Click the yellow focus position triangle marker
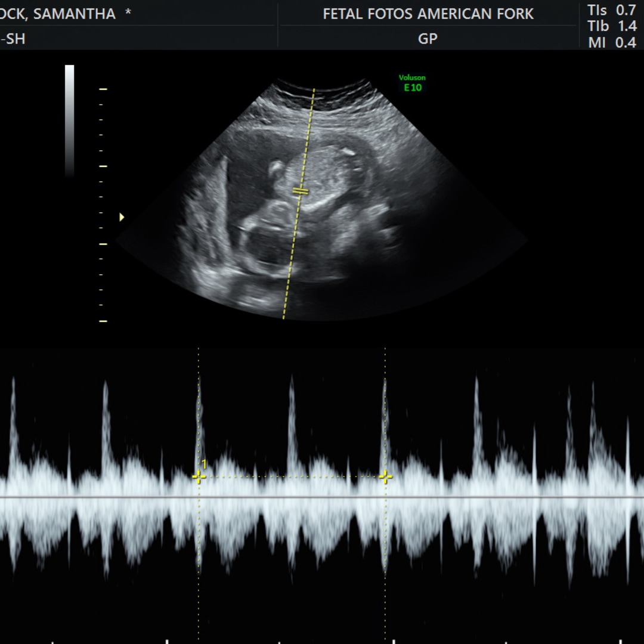This screenshot has height=644, width=644. tap(122, 217)
